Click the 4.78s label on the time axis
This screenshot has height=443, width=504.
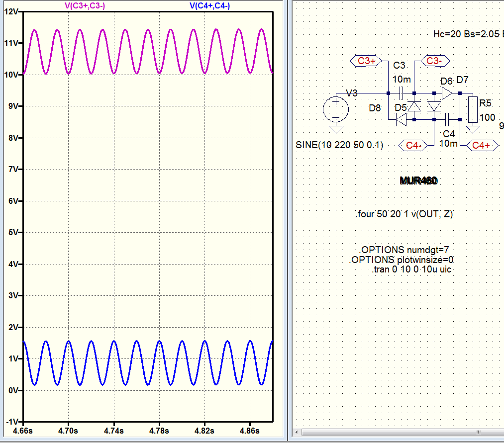[x=159, y=431]
